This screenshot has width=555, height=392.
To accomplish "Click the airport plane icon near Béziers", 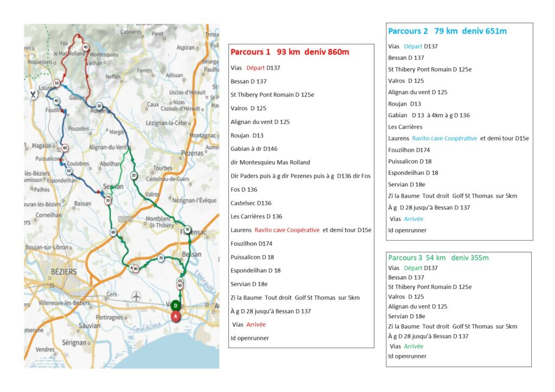I will (136, 296).
